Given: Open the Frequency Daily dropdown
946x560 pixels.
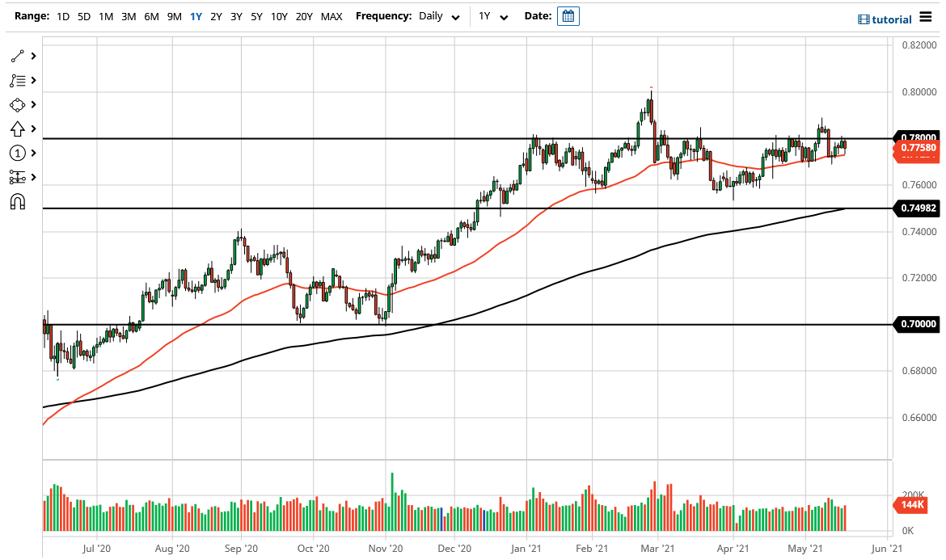Looking at the screenshot, I should click(x=438, y=16).
